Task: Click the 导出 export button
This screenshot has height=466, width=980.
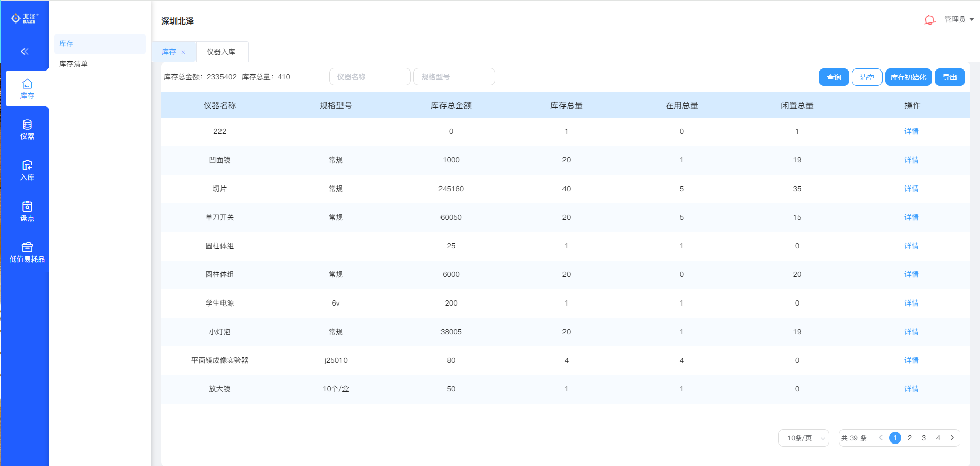Action: point(949,77)
